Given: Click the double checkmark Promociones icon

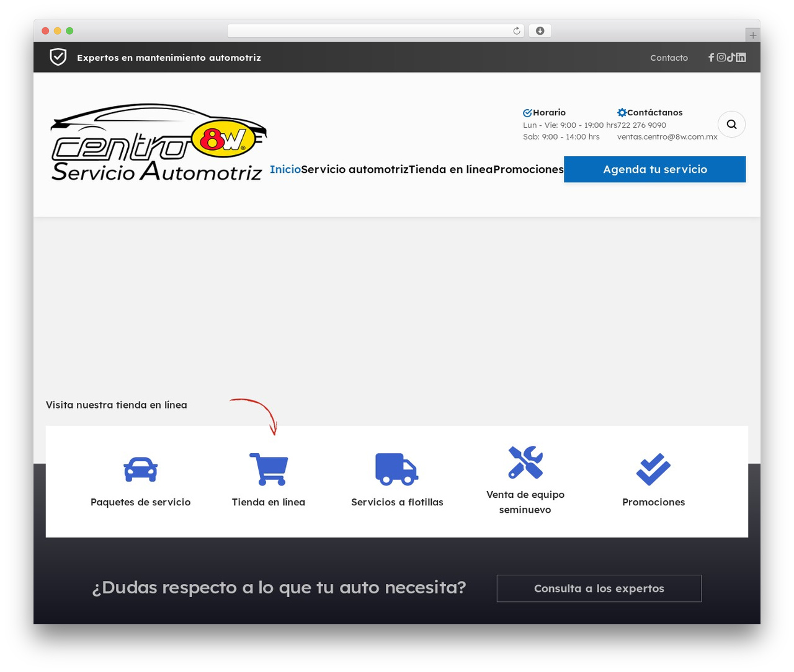Looking at the screenshot, I should click(654, 469).
